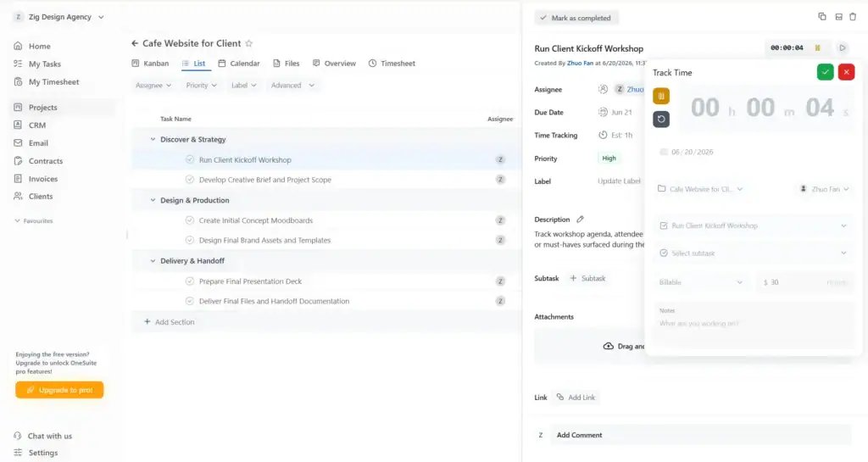Click the assignee person icon
This screenshot has height=462, width=868.
(603, 89)
